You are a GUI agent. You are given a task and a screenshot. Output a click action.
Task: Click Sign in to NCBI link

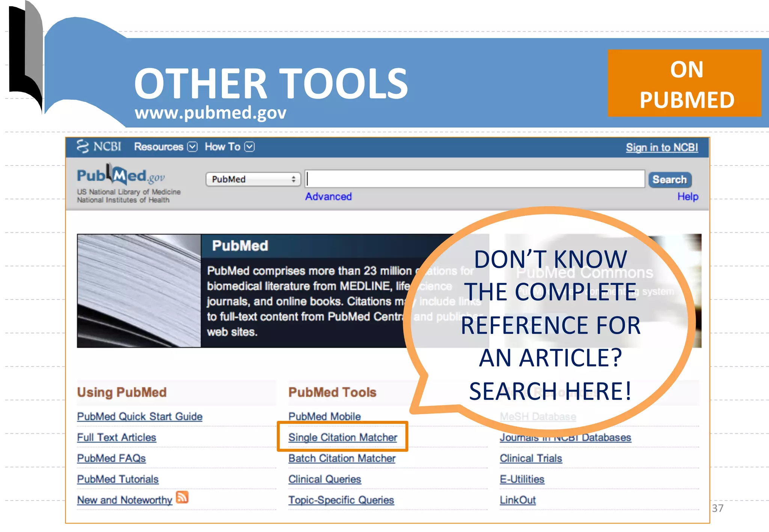[662, 147]
